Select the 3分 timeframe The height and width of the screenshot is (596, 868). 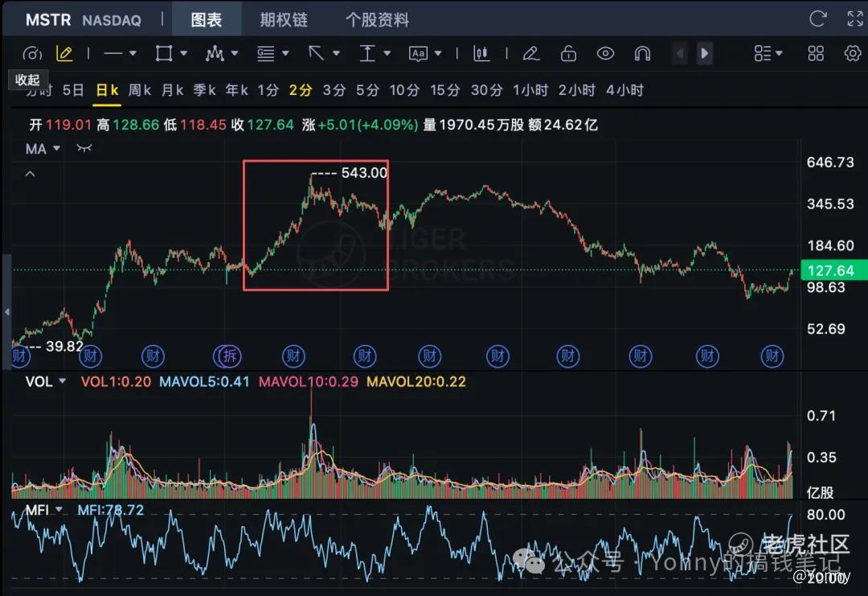coord(334,90)
